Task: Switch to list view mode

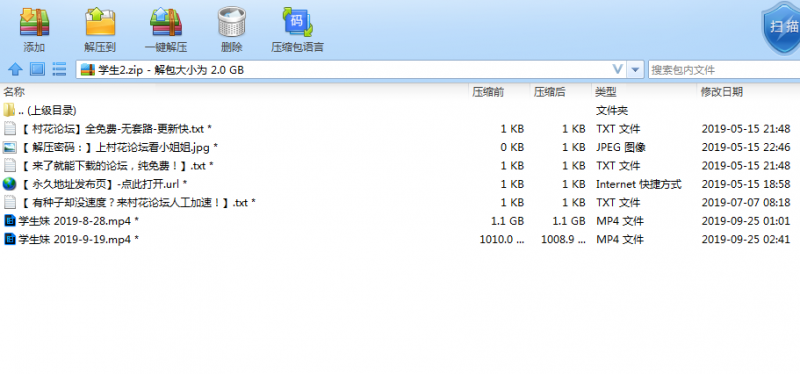Action: click(x=60, y=69)
